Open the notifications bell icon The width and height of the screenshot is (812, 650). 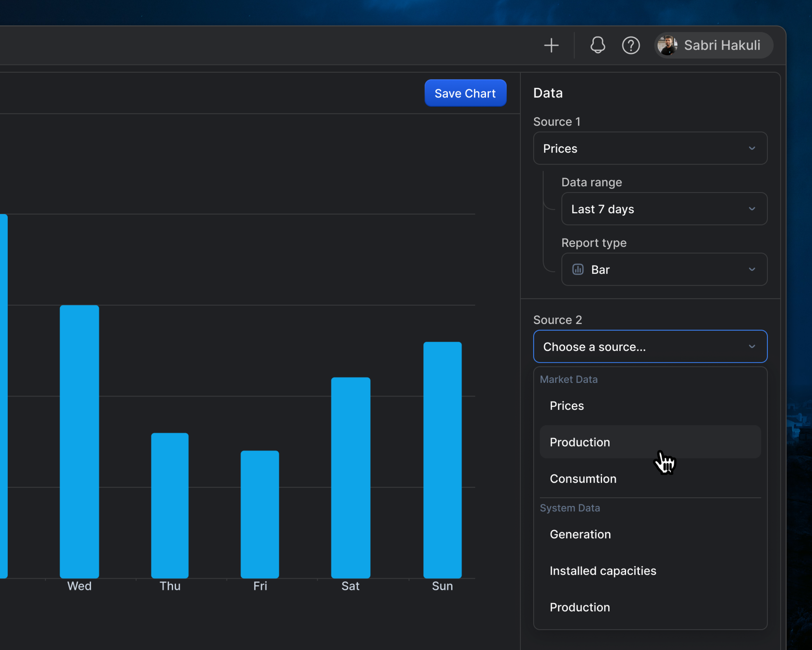(x=598, y=45)
